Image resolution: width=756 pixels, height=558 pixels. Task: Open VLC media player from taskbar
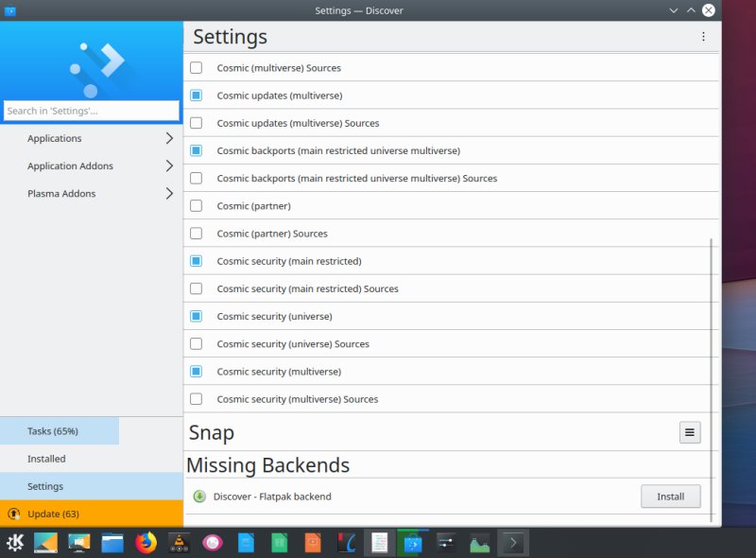click(177, 543)
